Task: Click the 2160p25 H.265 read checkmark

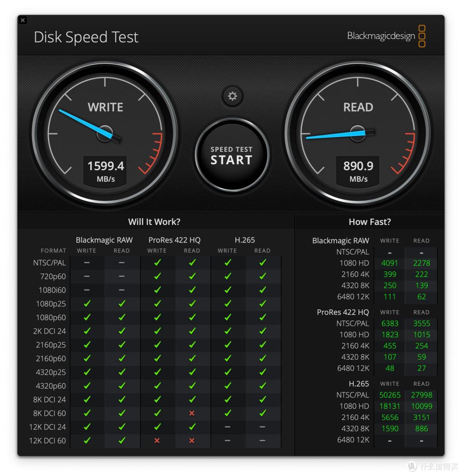Action: 263,345
